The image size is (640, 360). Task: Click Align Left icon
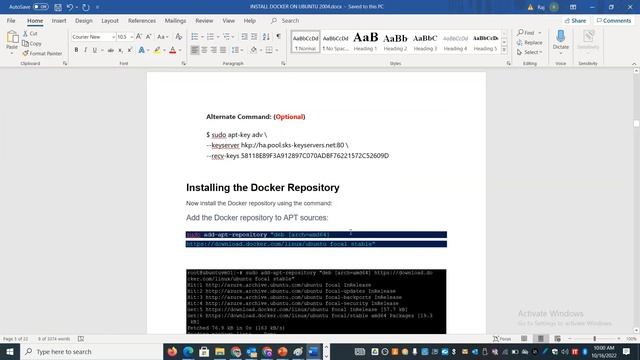tap(195, 50)
